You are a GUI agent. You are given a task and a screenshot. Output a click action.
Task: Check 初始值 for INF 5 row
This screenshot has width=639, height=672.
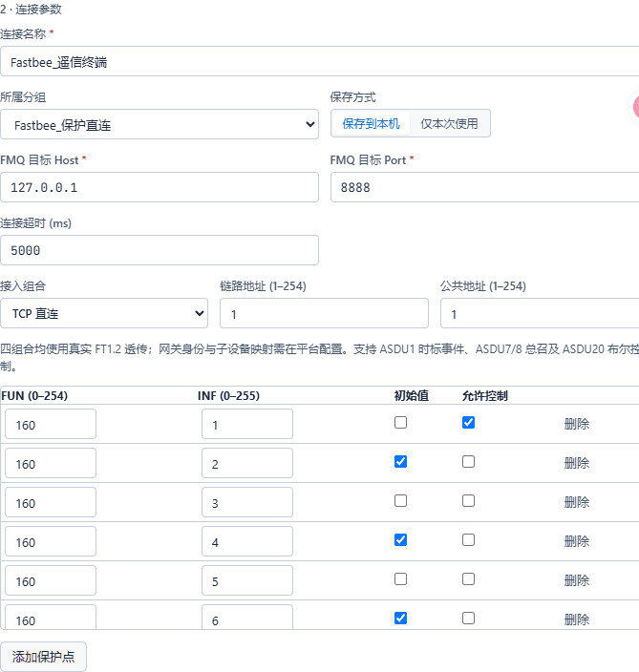coord(400,579)
